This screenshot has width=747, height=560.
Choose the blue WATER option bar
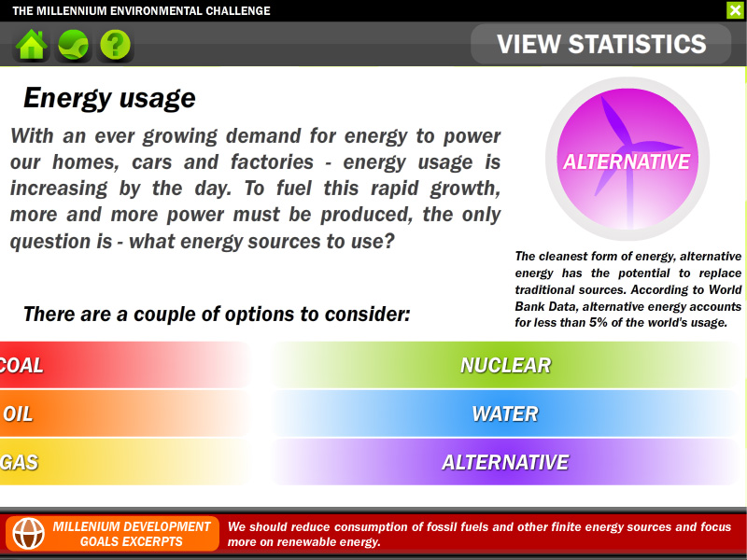[505, 413]
